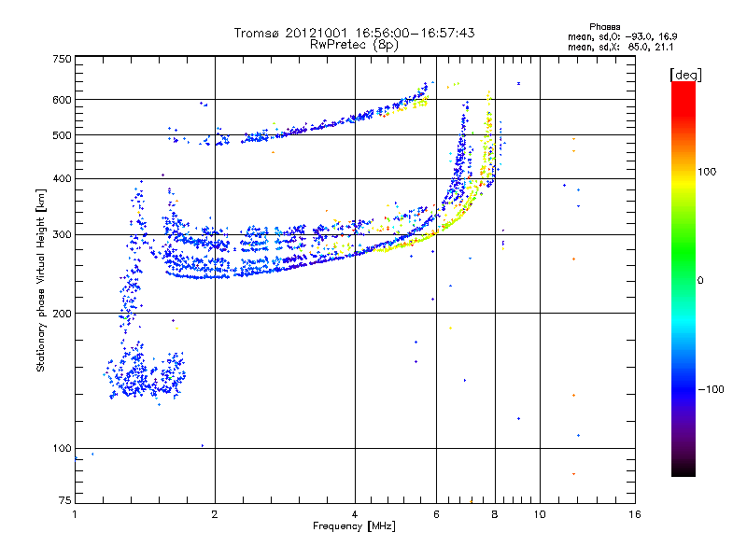The height and width of the screenshot is (560, 747).
Task: Select the 'RwPretec (8p)' subtitle text
Action: click(x=354, y=45)
